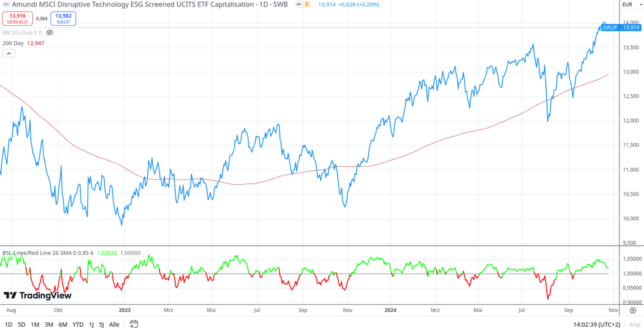
Task: Click the RSL Lime/Red Line indicator label
Action: coord(48,253)
